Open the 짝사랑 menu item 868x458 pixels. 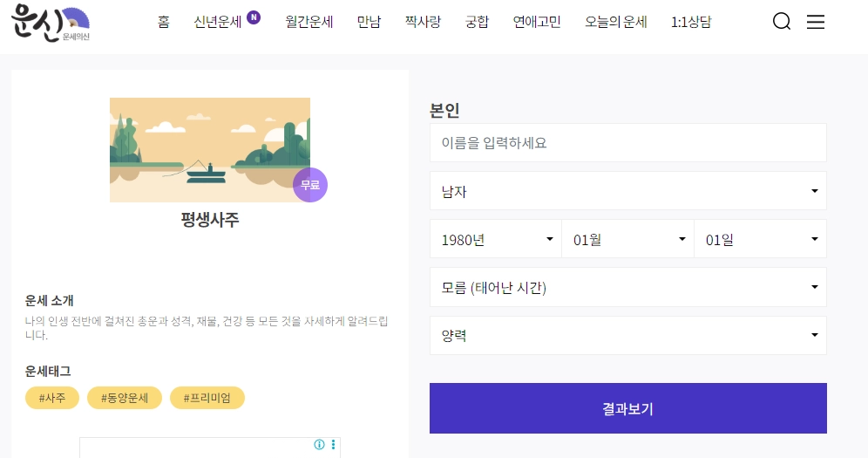(423, 22)
